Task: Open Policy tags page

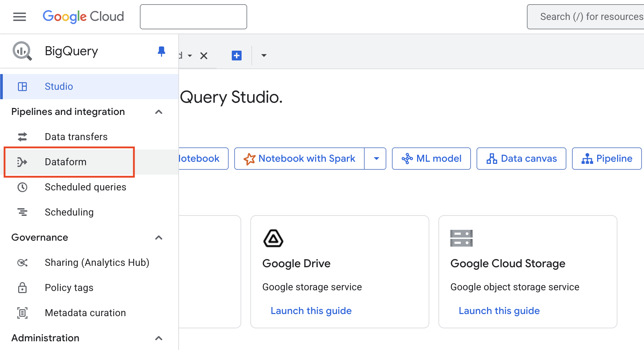Action: tap(90, 287)
